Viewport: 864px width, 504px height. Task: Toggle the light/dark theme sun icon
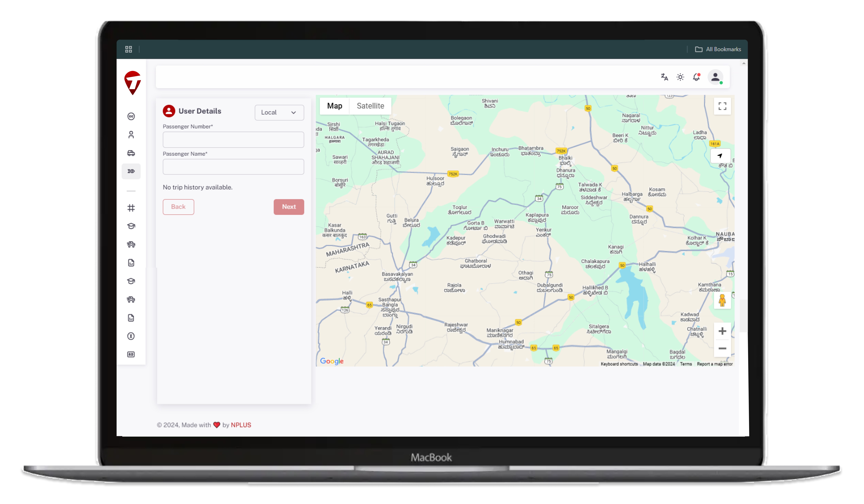coord(680,77)
